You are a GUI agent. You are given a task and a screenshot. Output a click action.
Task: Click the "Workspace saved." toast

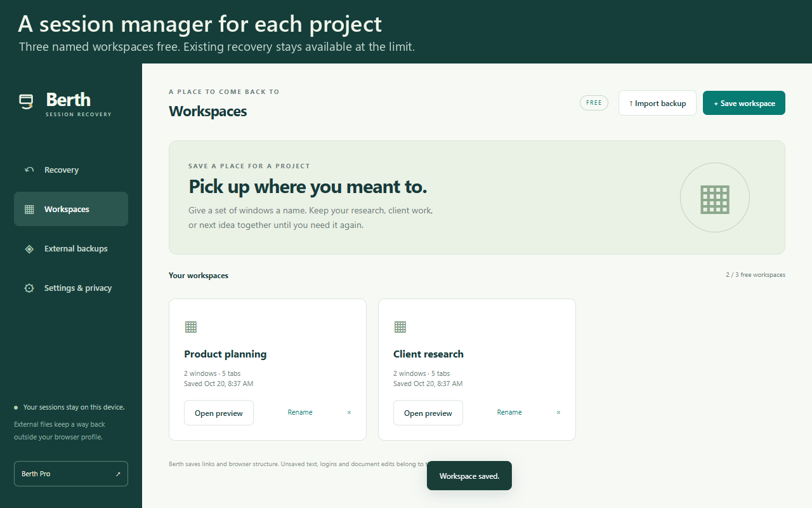(469, 476)
